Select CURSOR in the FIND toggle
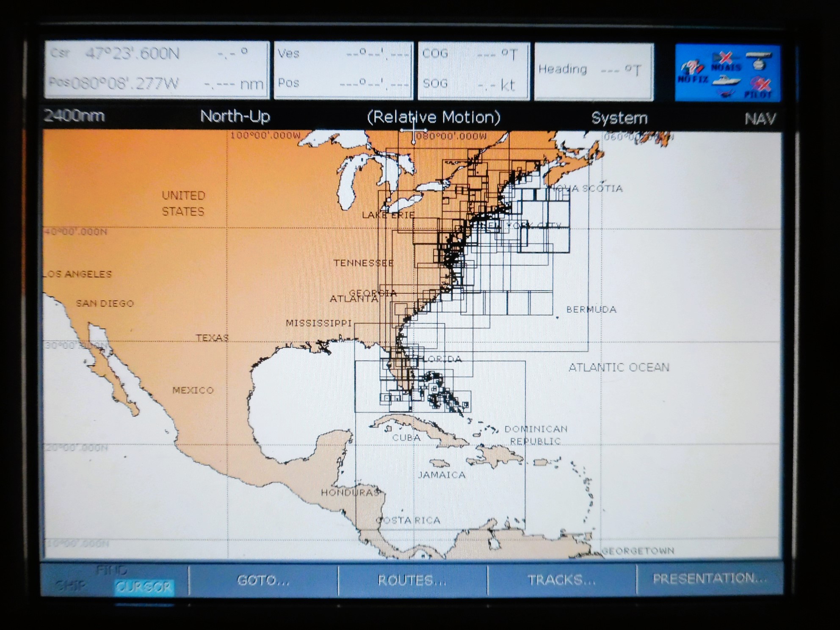 (x=144, y=587)
